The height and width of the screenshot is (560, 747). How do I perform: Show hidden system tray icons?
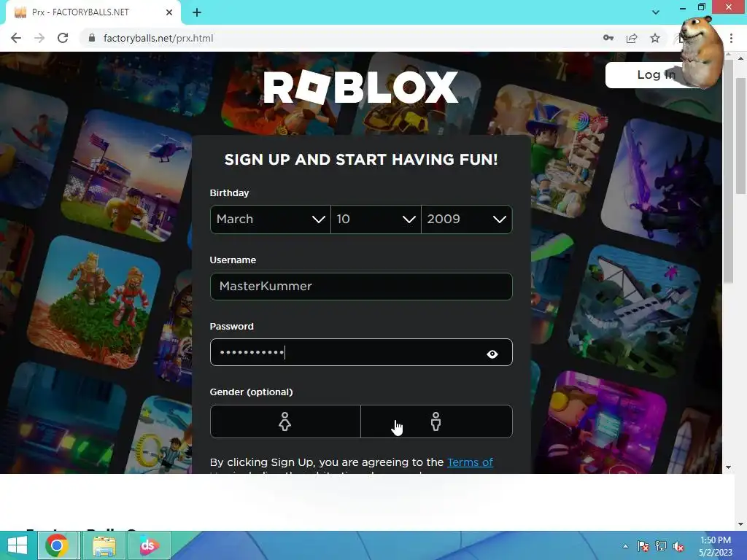[625, 546]
